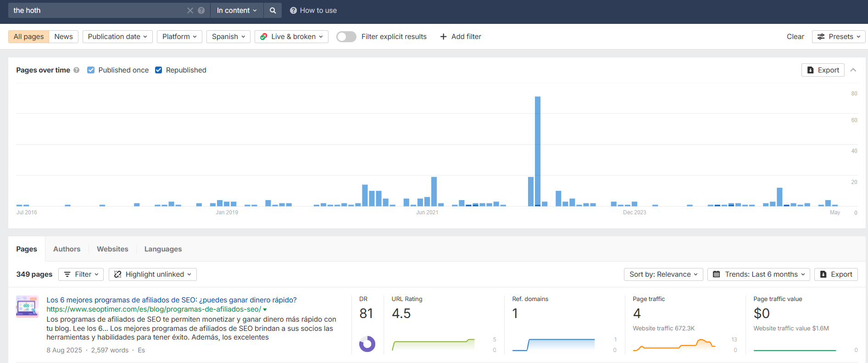Switch to the Websites tab
This screenshot has height=363, width=868.
(112, 249)
